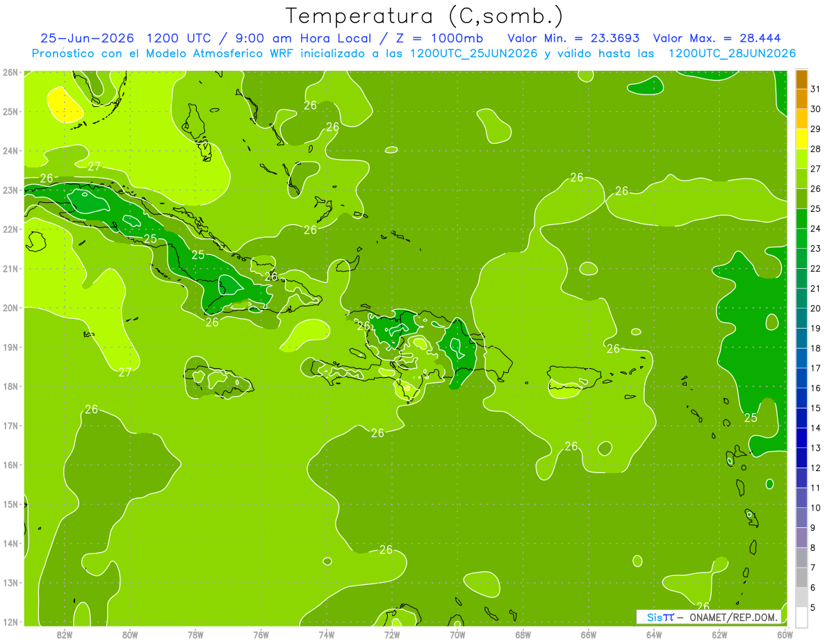Click the legend value '12'
This screenshot has width=834, height=644.
(x=815, y=468)
